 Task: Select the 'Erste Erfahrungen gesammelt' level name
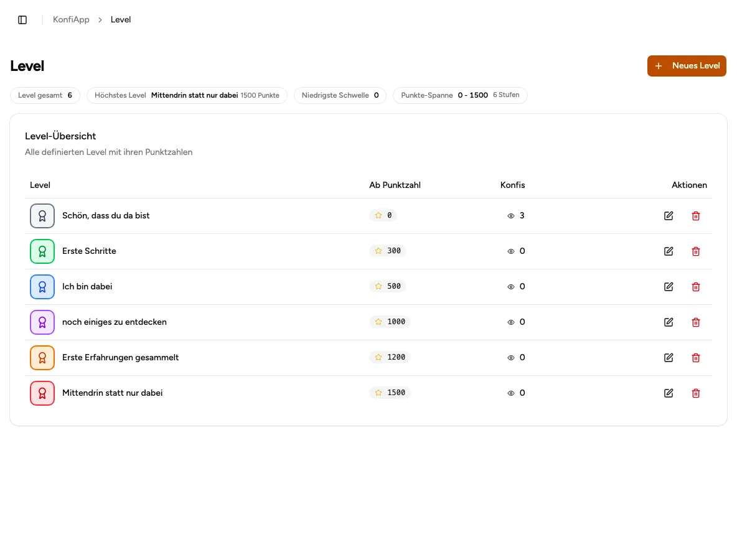tap(121, 358)
